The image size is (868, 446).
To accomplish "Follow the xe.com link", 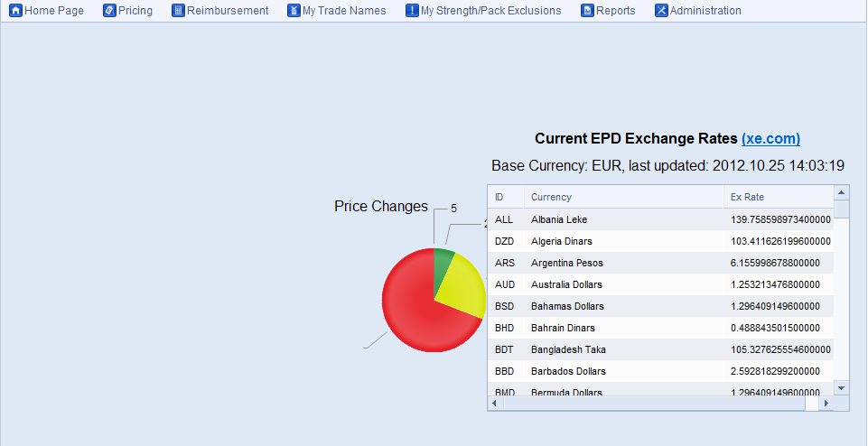I will 770,139.
